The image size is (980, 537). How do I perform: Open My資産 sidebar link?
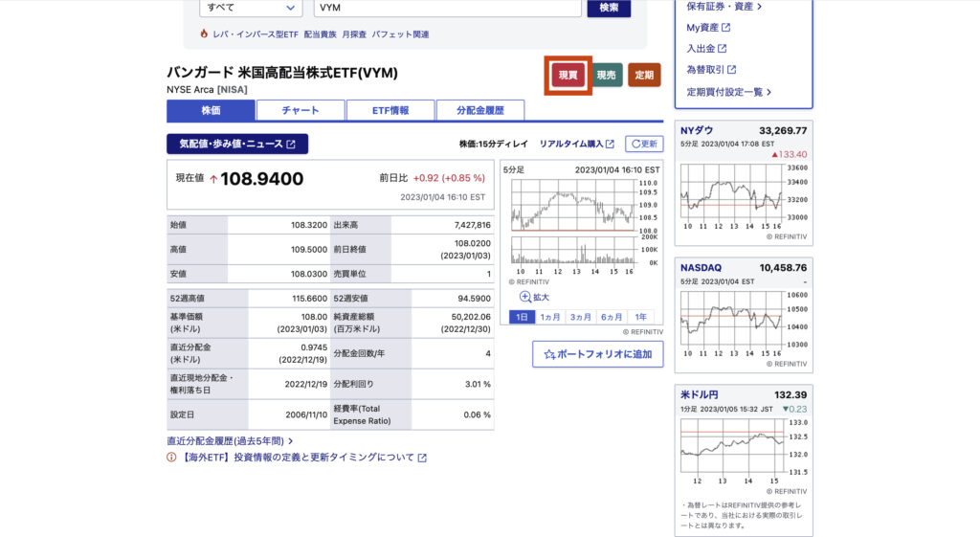(702, 28)
